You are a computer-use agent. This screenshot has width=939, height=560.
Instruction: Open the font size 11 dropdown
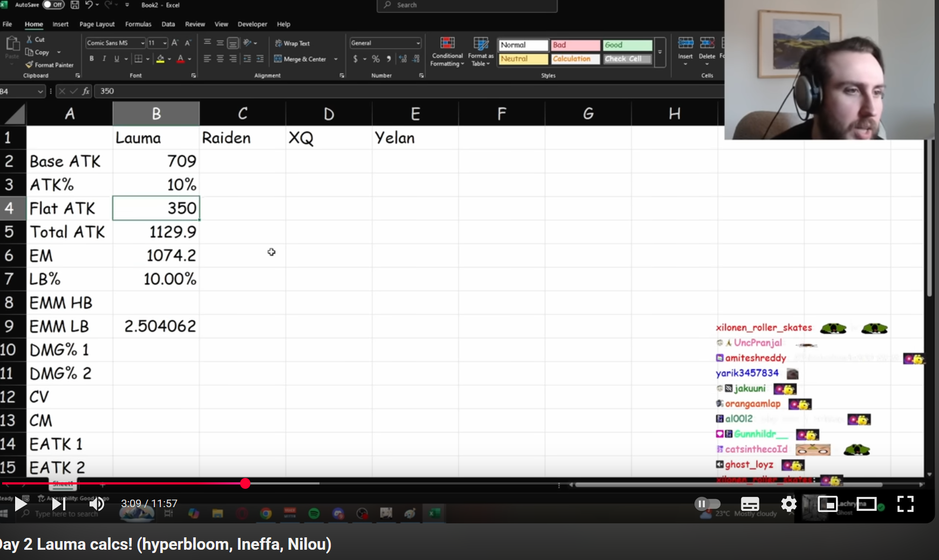[165, 43]
